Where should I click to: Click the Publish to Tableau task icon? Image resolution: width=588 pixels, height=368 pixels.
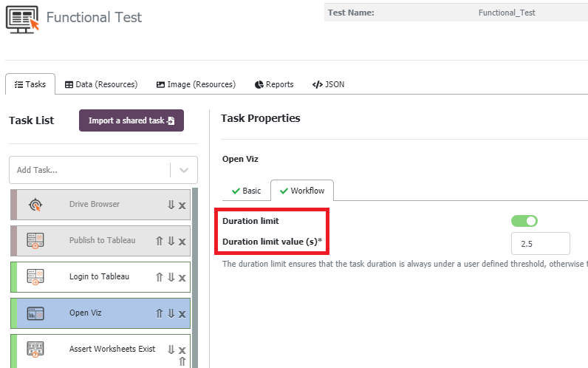pos(35,240)
